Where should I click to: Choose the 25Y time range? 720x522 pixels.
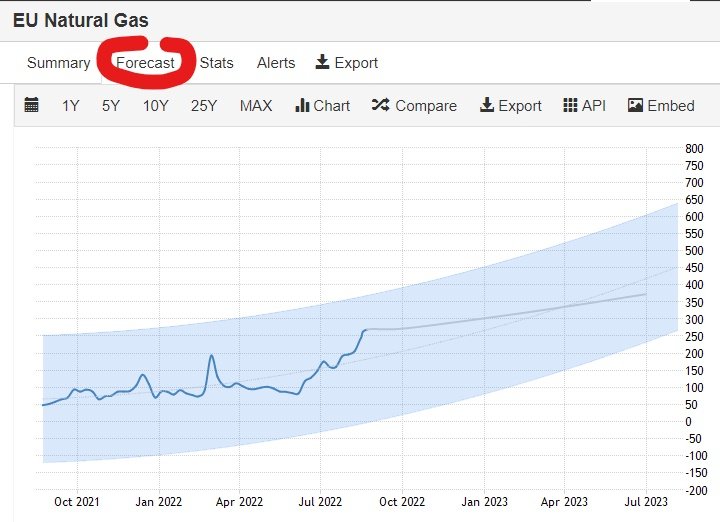pos(204,106)
